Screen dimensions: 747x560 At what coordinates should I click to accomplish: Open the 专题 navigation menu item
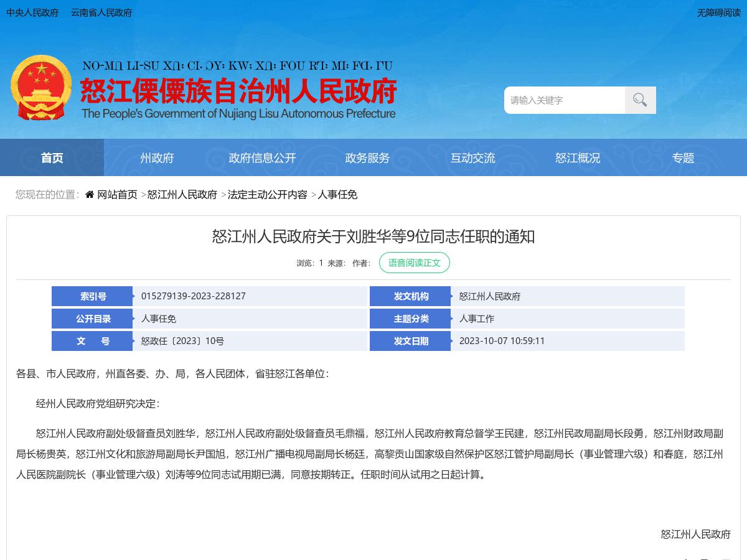tap(683, 158)
